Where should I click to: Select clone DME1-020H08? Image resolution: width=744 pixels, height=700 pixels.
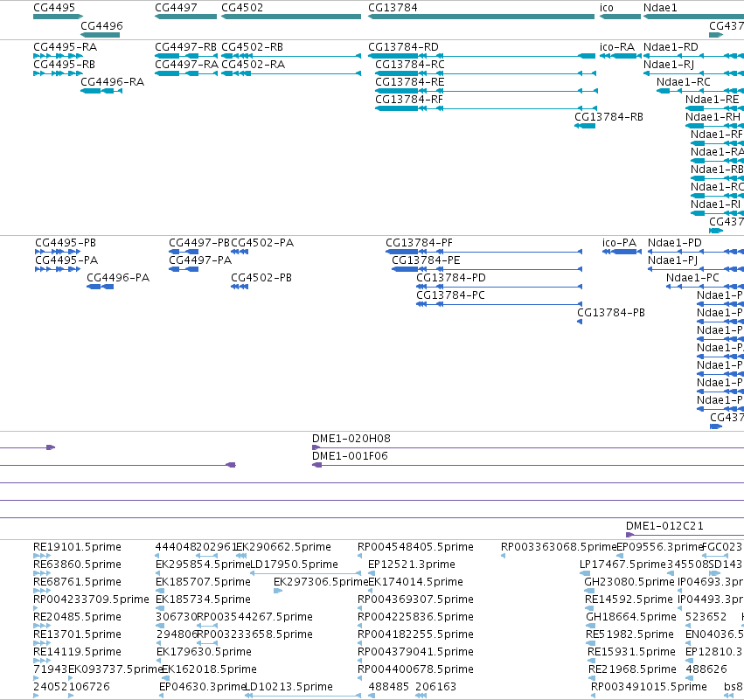[528, 447]
